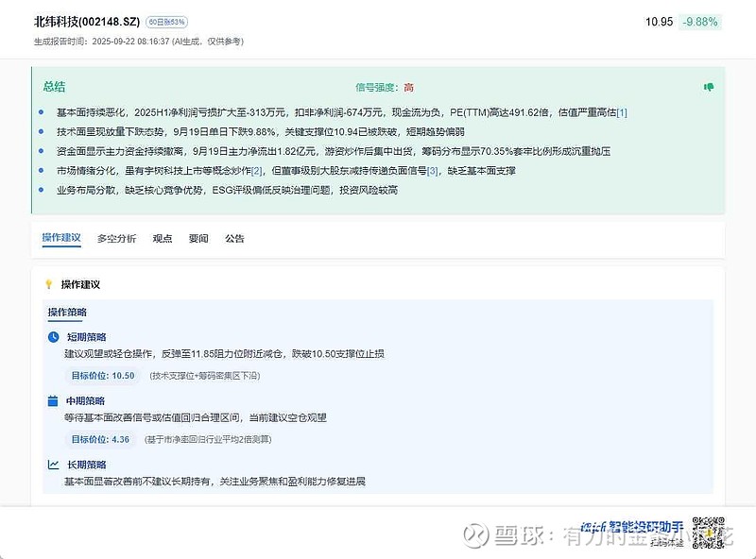
Task: Open citation link [2] after 概念炒作
Action: tap(256, 170)
